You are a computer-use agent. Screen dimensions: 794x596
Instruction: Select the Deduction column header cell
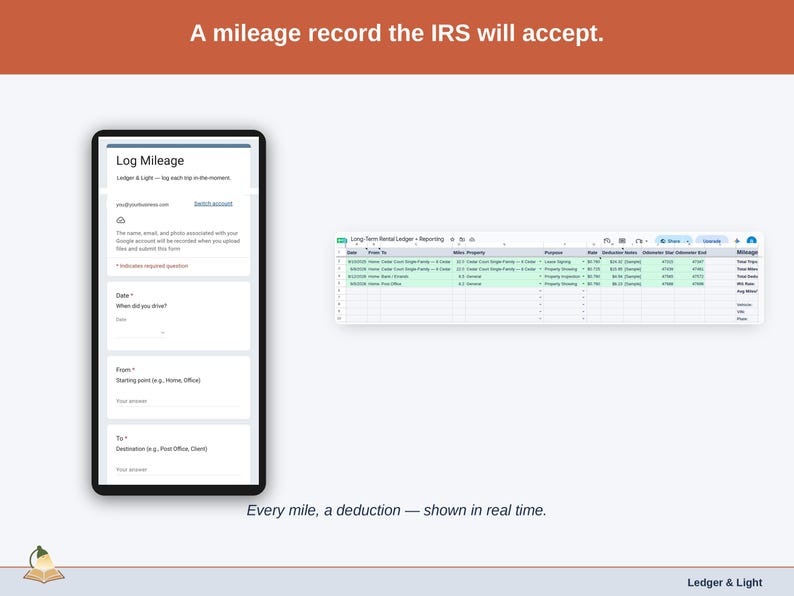pyautogui.click(x=612, y=252)
